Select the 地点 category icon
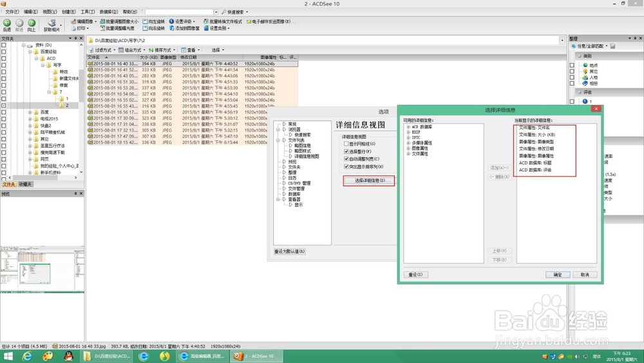This screenshot has height=363, width=644. click(x=585, y=65)
